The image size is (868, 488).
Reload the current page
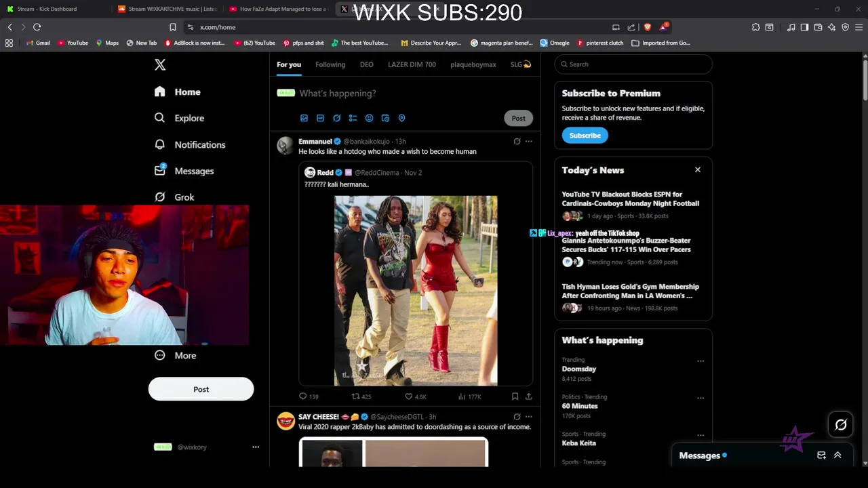click(x=37, y=27)
